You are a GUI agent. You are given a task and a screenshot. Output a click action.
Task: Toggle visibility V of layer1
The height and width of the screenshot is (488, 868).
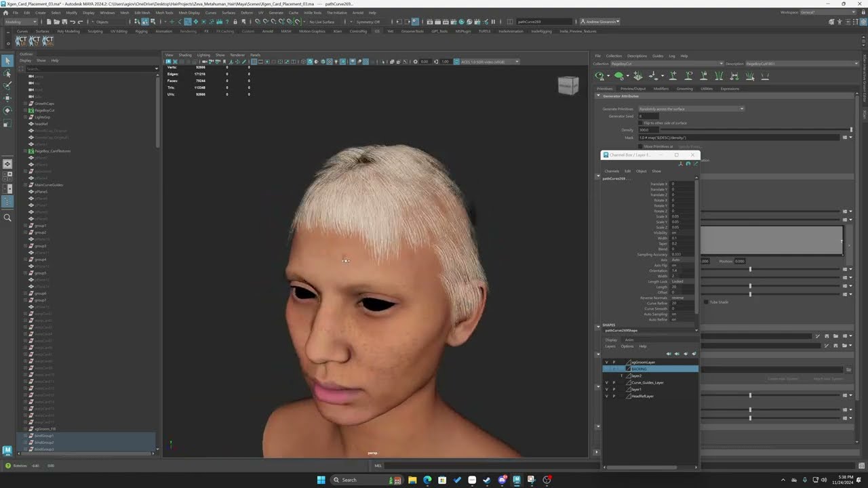pyautogui.click(x=606, y=389)
